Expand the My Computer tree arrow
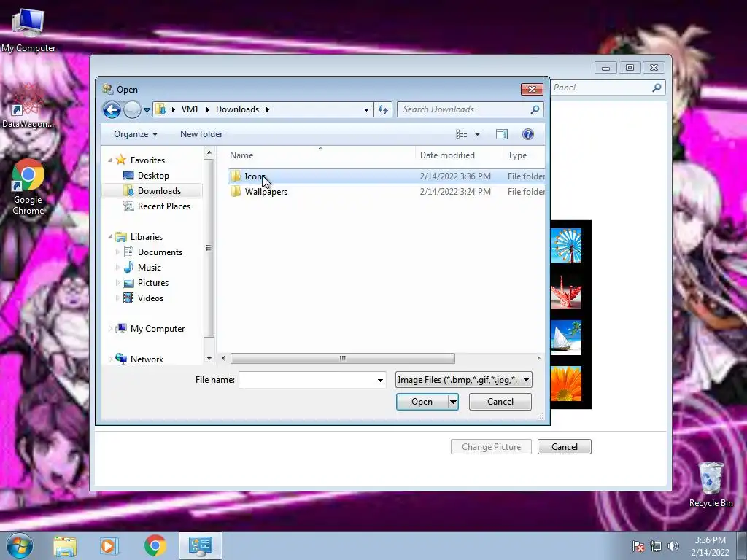This screenshot has width=747, height=560. [111, 329]
